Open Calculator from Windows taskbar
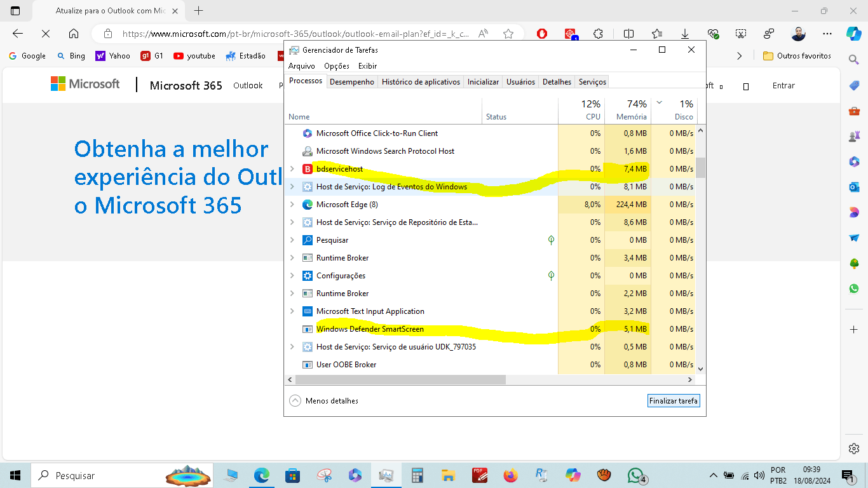Screen dimensions: 868x488 (x=417, y=475)
